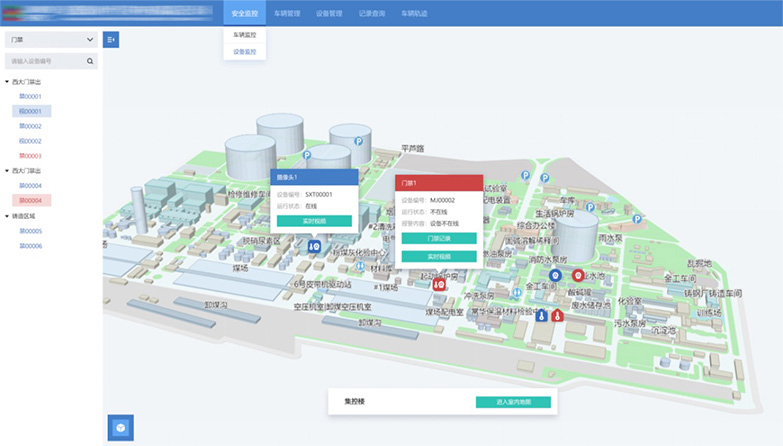The width and height of the screenshot is (783, 446).
Task: Click the red thermometer alarm marker on map
Action: coord(557,315)
